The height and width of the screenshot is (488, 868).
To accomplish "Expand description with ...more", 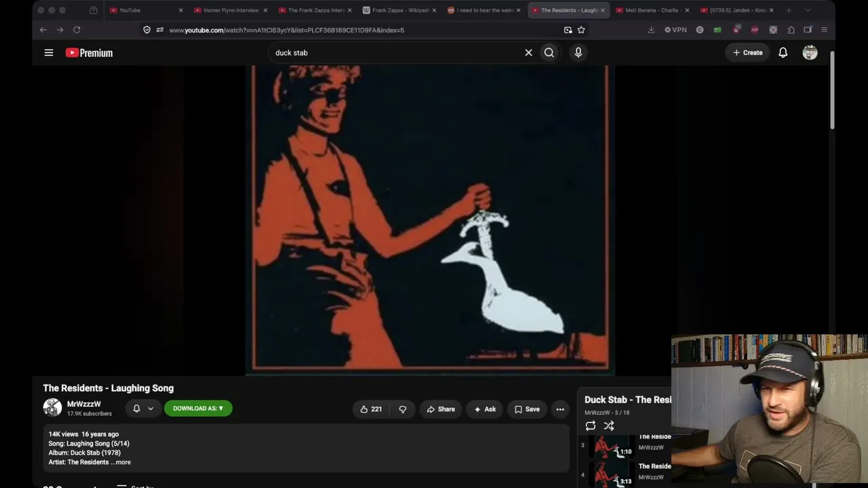I will coord(121,462).
